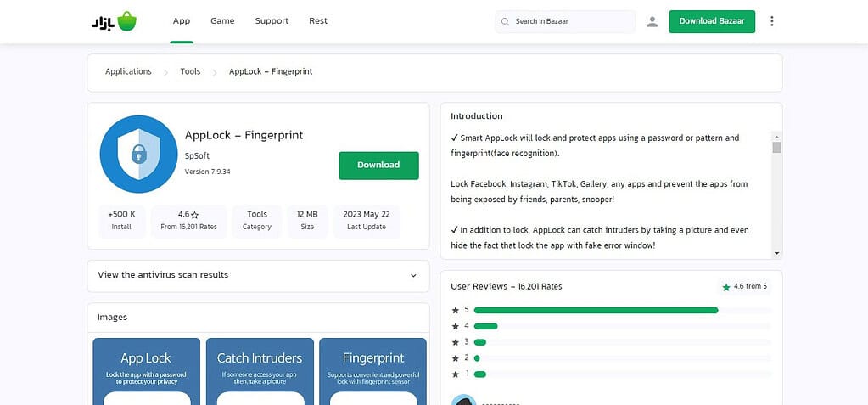Viewport: 868px width, 405px height.
Task: Open the Rest menu item
Action: [x=318, y=21]
